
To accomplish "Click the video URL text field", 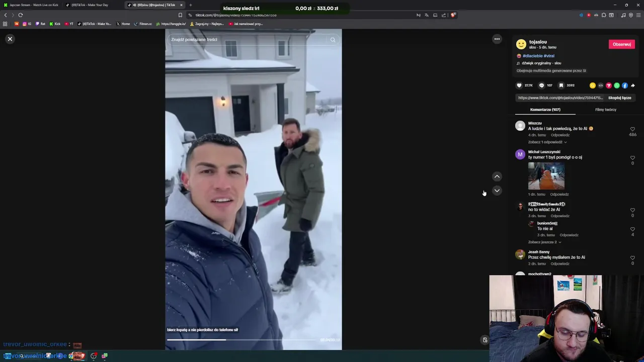I will (560, 98).
